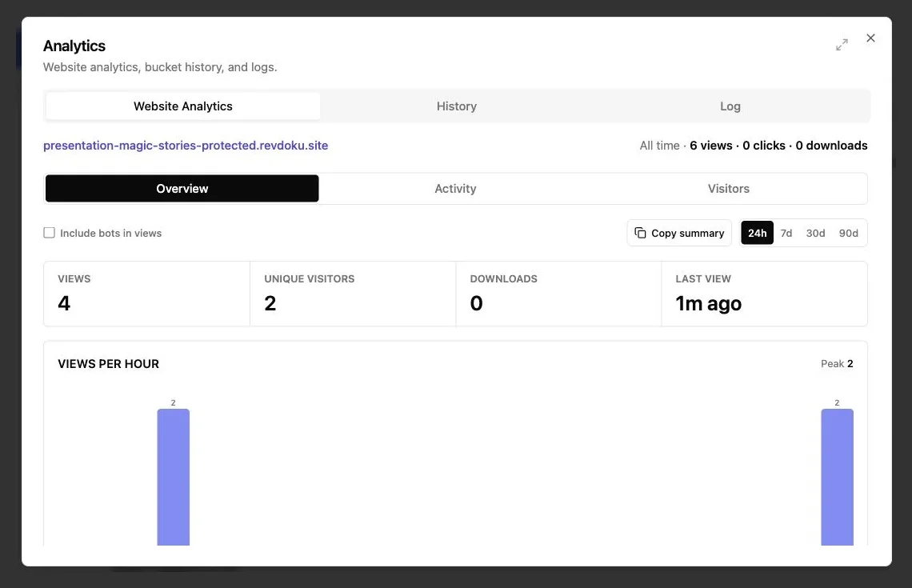Enable Include bots in views checkbox

tap(49, 233)
